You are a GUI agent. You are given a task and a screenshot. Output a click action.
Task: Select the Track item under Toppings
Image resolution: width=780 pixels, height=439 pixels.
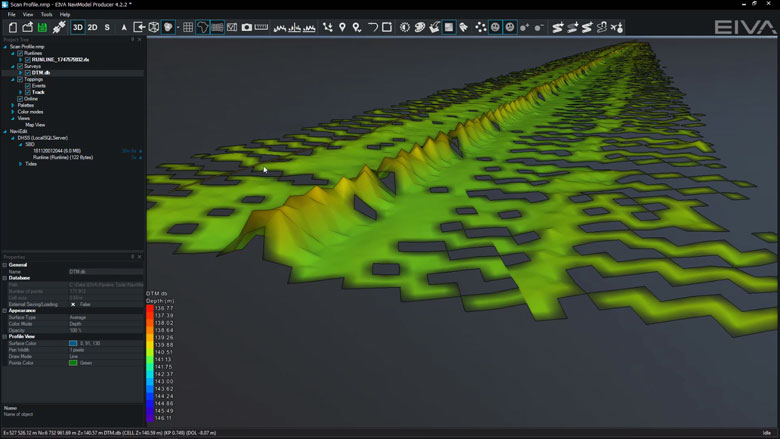point(38,92)
